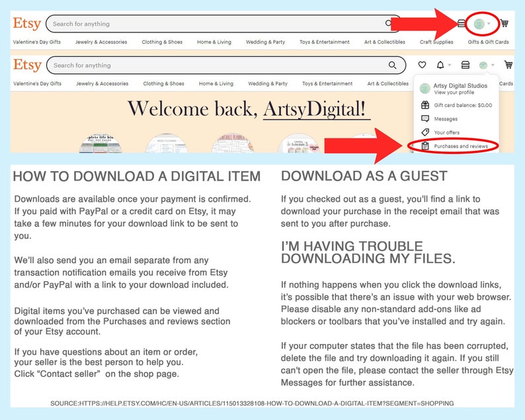Open Clothing & Shoes in the second navigation bar
The image size is (525, 420).
click(x=164, y=83)
